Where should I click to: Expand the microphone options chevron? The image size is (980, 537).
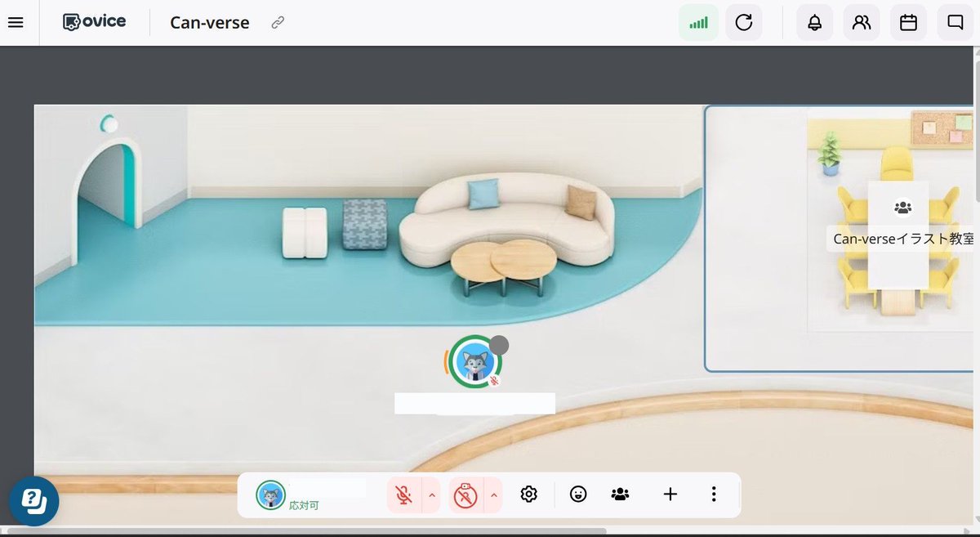click(431, 494)
